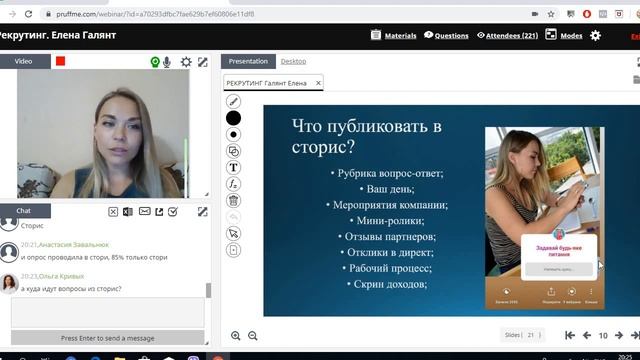The height and width of the screenshot is (360, 640).
Task: Go forward in the browser
Action: [12, 14]
